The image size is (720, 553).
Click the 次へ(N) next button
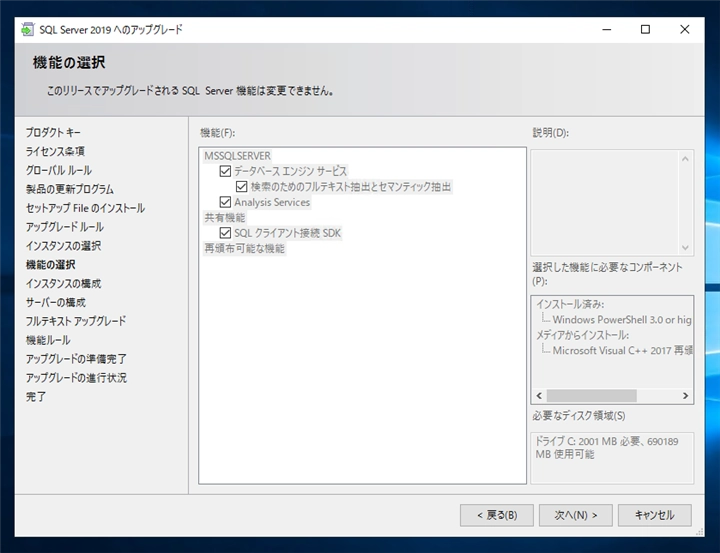point(576,515)
